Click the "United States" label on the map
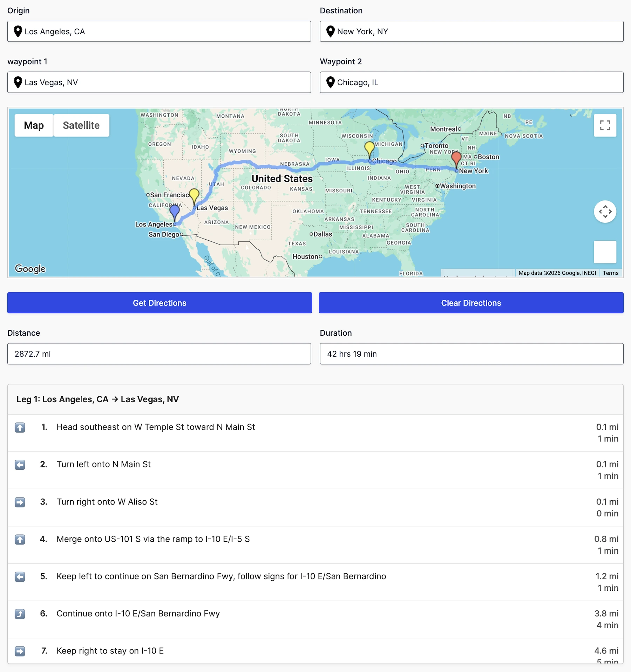The image size is (631, 672). (x=282, y=179)
